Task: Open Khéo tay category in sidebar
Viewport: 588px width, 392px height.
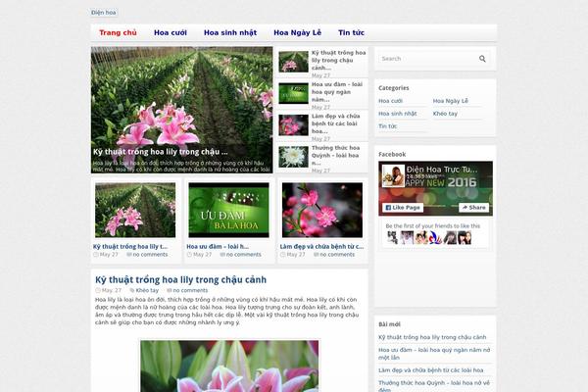Action: (445, 114)
